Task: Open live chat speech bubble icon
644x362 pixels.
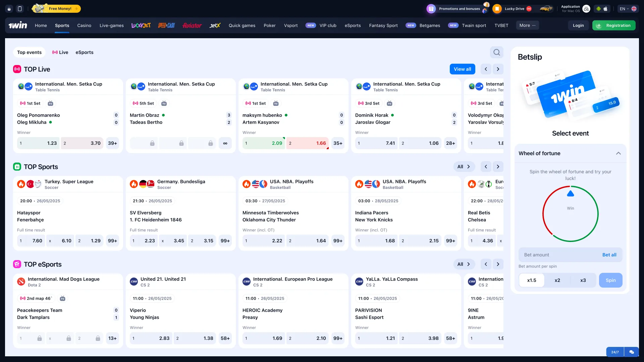Action: tap(632, 352)
